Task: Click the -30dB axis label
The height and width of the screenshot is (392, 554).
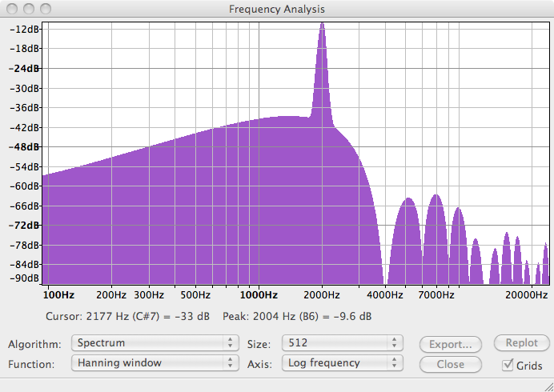Action: [x=24, y=88]
